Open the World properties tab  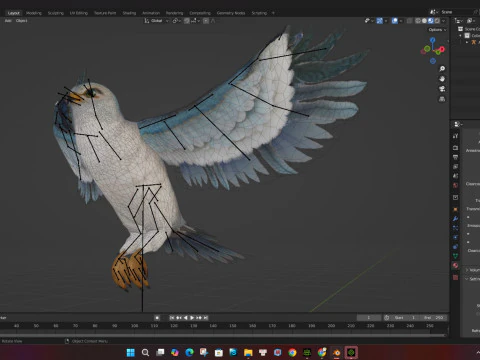(x=455, y=185)
